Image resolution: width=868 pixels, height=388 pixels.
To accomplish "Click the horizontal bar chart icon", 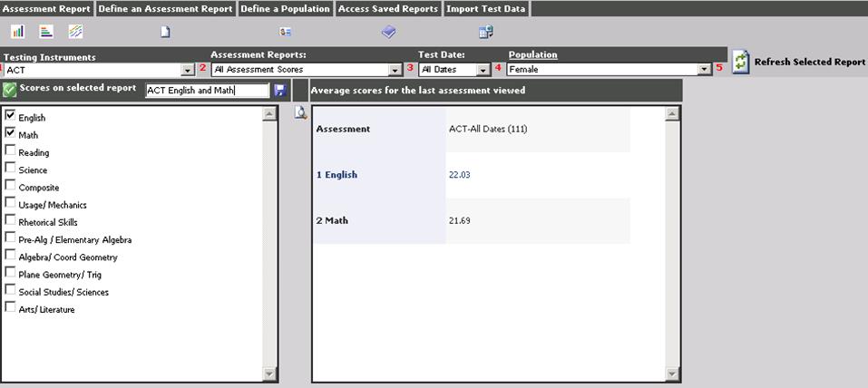I will click(46, 32).
